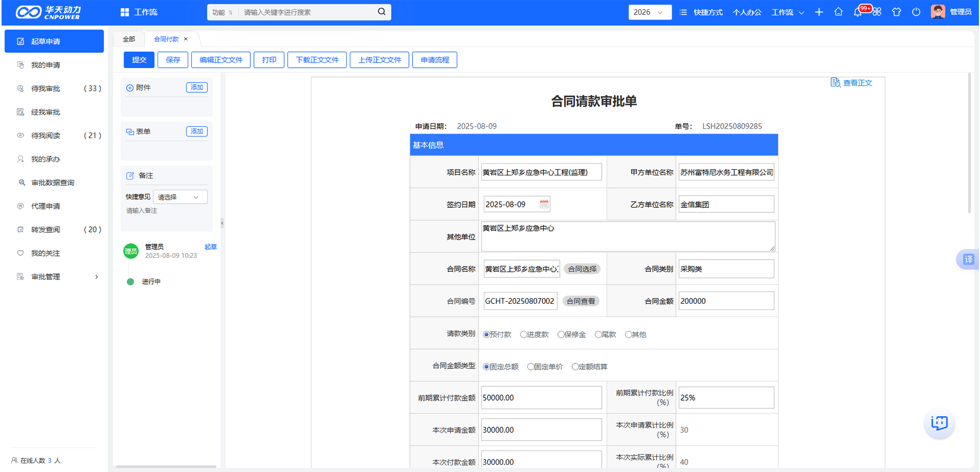Image resolution: width=980 pixels, height=472 pixels.
Task: Switch to the 全部 tab
Action: click(129, 40)
